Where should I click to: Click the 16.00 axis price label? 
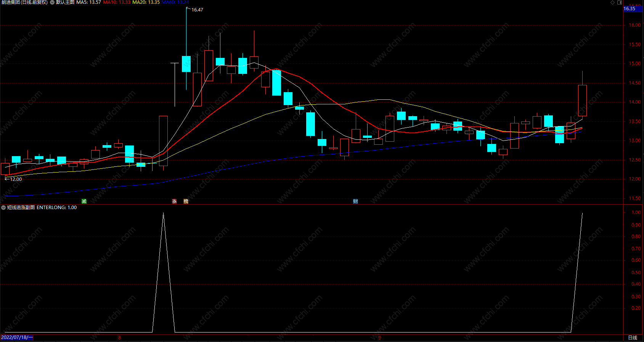[x=635, y=25]
